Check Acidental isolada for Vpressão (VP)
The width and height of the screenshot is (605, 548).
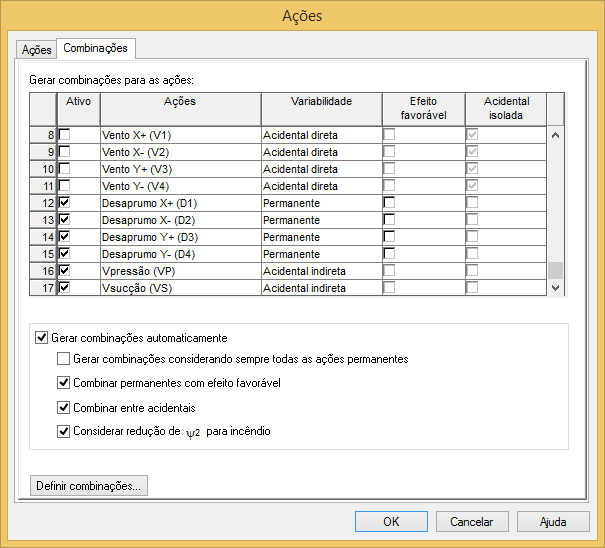point(472,271)
